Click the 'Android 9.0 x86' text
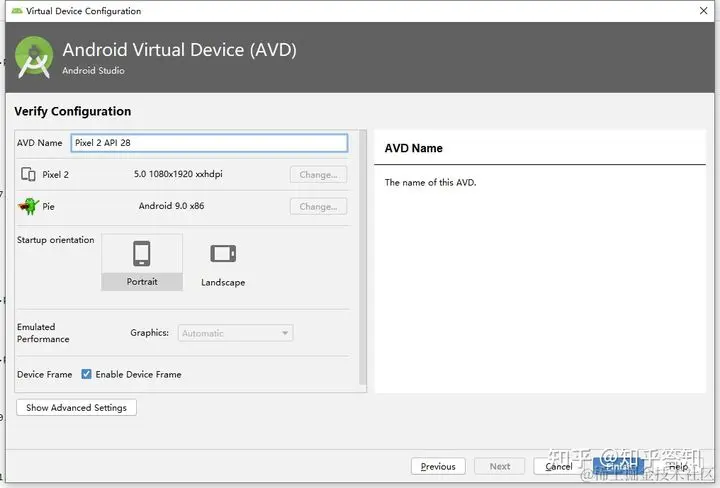 [171, 206]
